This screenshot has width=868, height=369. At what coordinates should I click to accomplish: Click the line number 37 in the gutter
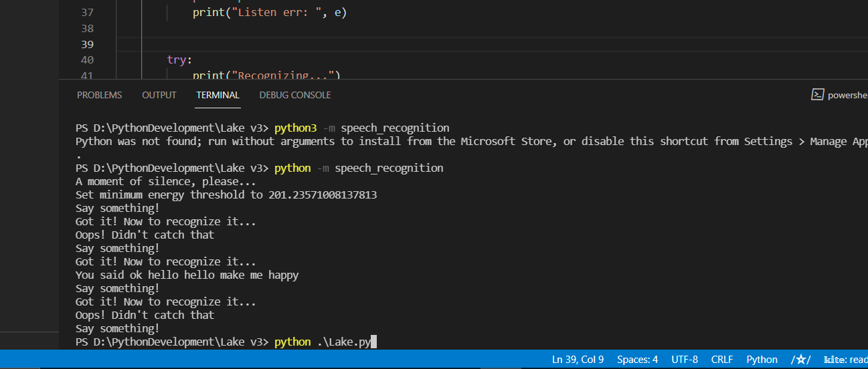pos(87,13)
